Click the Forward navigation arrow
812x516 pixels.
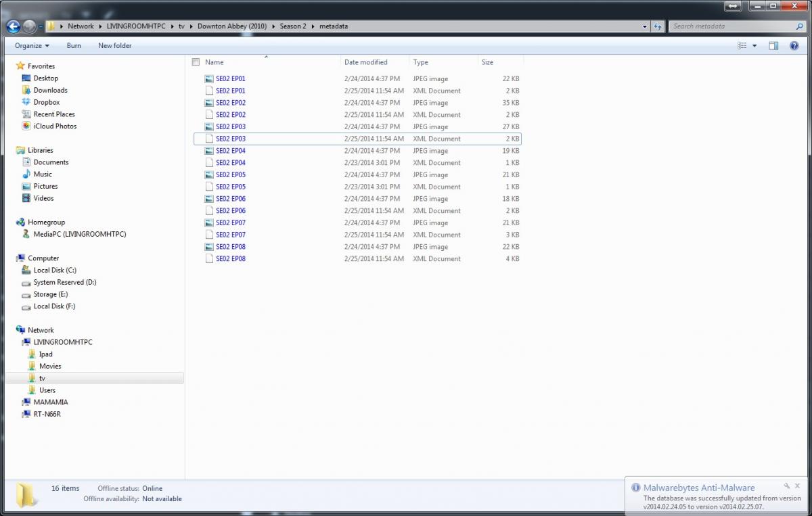click(29, 26)
